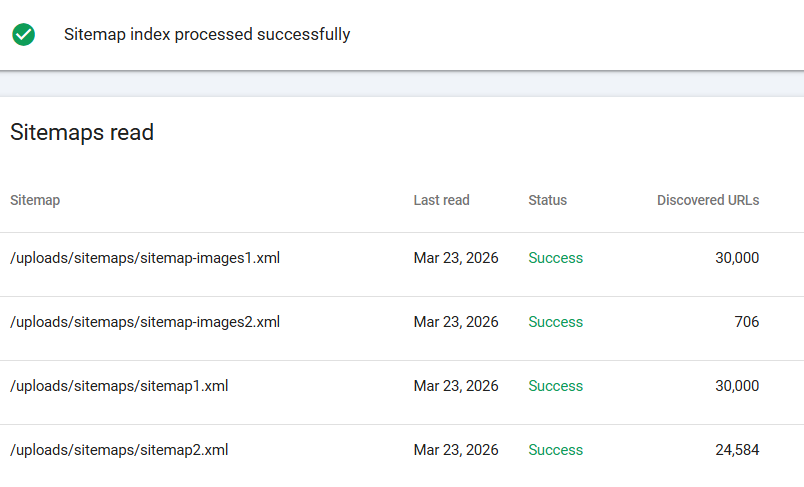Image resolution: width=804 pixels, height=487 pixels.
Task: Click the green success checkmark icon
Action: [x=23, y=35]
